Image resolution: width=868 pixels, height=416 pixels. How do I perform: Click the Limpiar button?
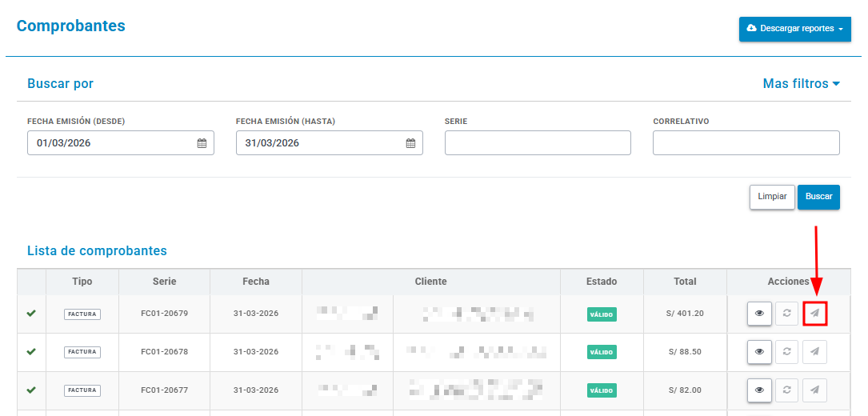(772, 197)
